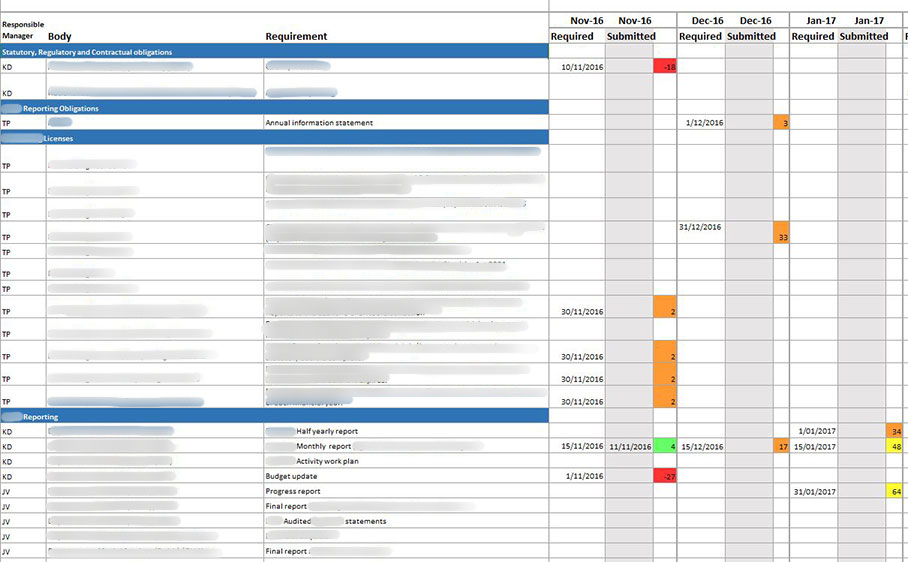
Task: Select the Progress report cell
Action: [406, 491]
